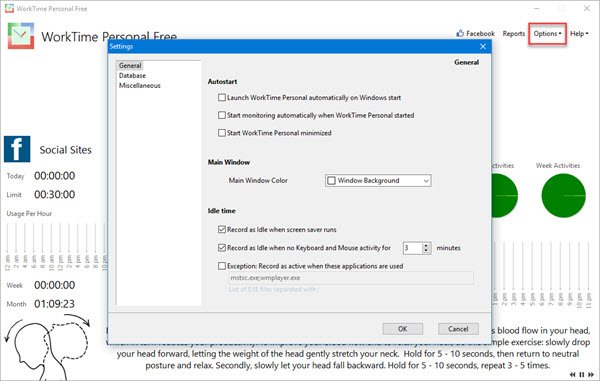Open the Help menu
Viewport: 600px width, 381px height.
coord(579,34)
